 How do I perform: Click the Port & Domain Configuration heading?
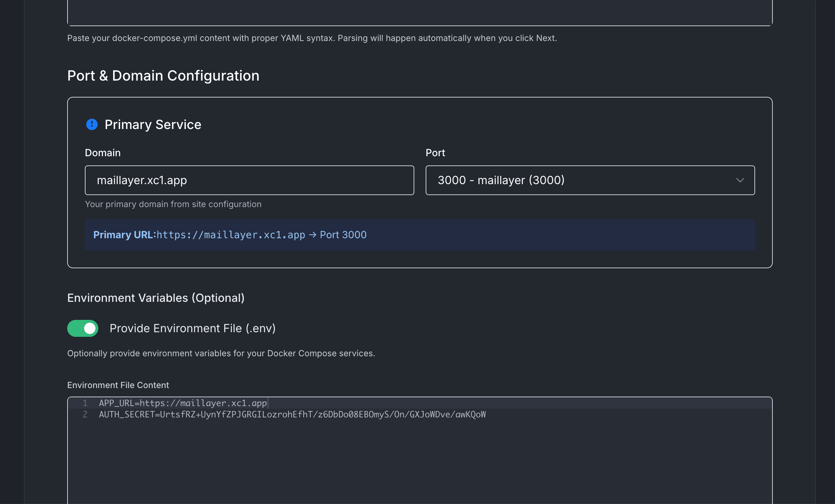163,76
